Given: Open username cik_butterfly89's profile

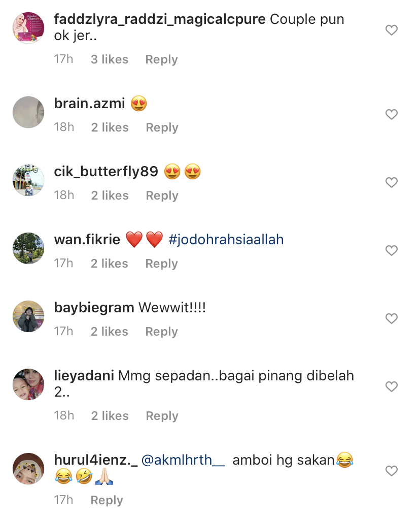Looking at the screenshot, I should point(106,172).
